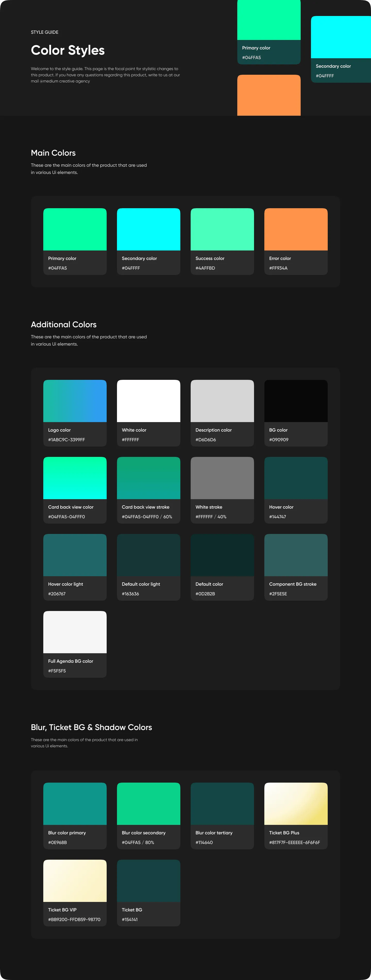This screenshot has width=371, height=980.
Task: Click the Logo color gradient swatch
Action: (74, 401)
